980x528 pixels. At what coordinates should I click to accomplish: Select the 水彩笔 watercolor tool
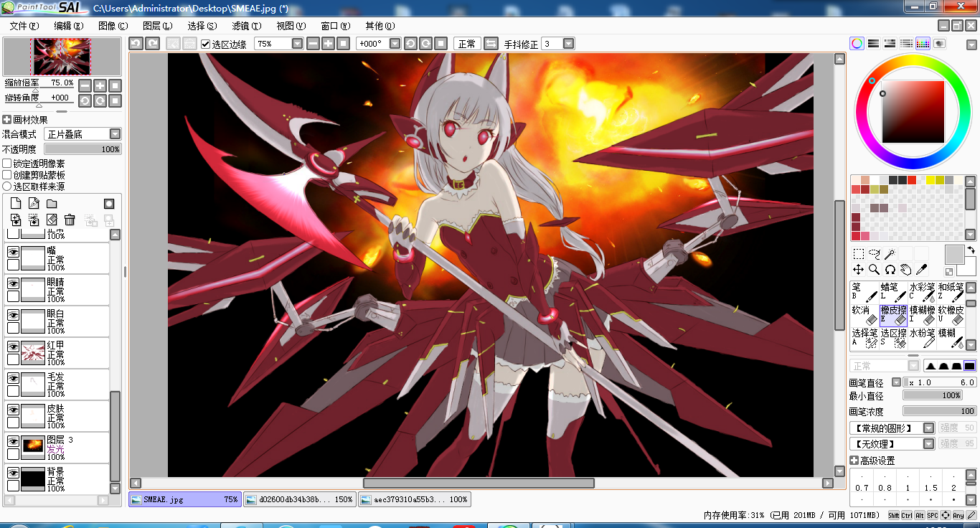[922, 292]
